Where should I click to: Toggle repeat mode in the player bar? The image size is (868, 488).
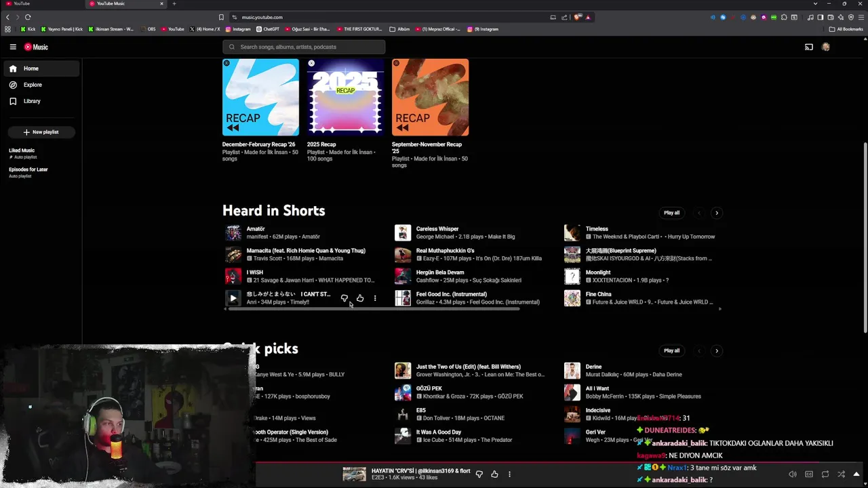[825, 474]
